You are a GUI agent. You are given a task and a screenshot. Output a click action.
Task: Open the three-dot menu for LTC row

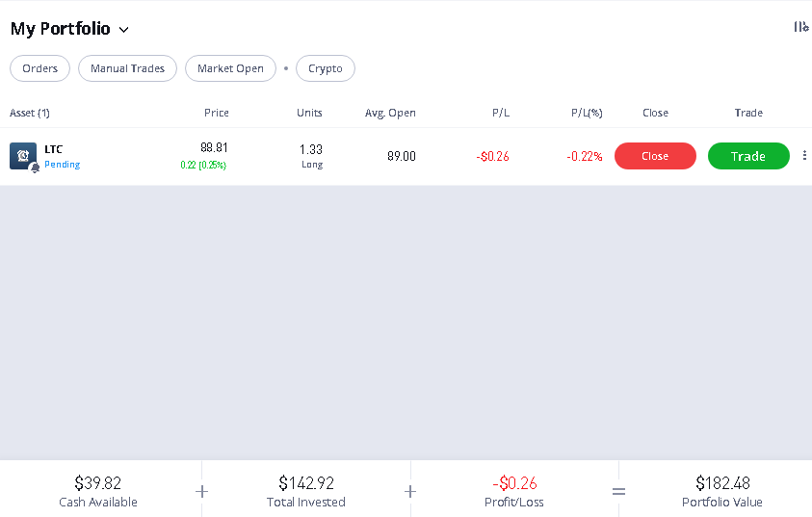(x=804, y=156)
